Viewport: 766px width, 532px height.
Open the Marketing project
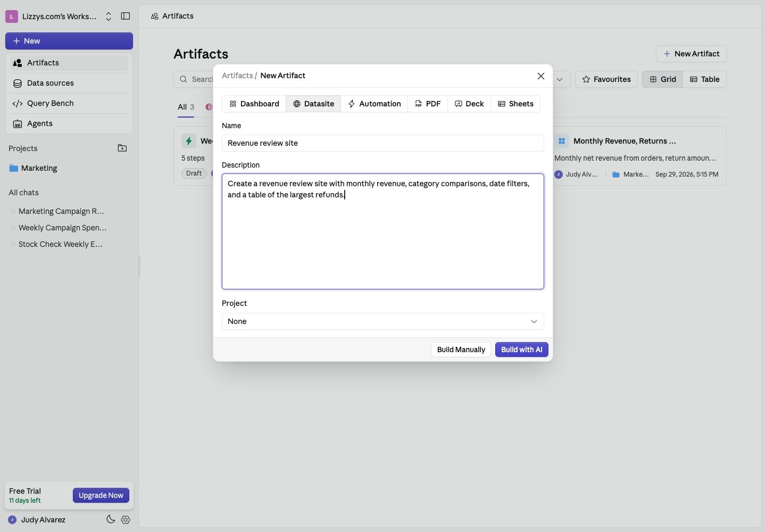69,168
